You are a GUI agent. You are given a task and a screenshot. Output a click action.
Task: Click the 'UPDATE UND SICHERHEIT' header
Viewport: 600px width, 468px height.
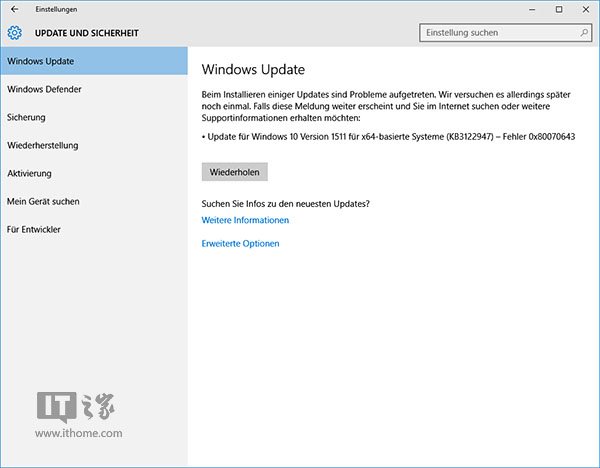tap(87, 33)
